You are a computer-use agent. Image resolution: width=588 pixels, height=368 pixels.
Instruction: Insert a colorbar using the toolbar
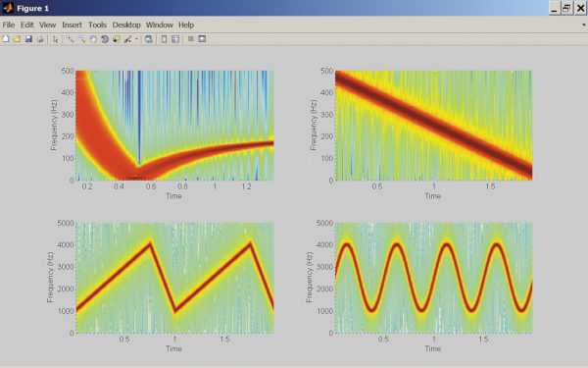pos(164,39)
